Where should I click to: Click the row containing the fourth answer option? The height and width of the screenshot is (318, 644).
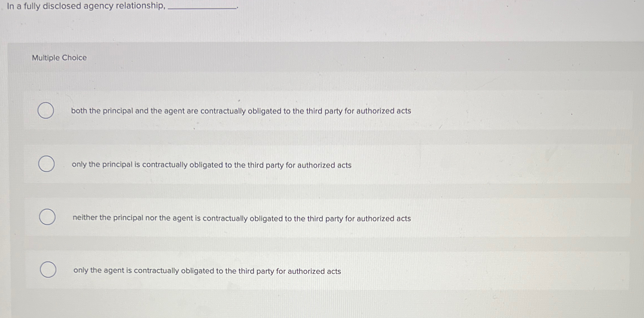pyautogui.click(x=308, y=270)
